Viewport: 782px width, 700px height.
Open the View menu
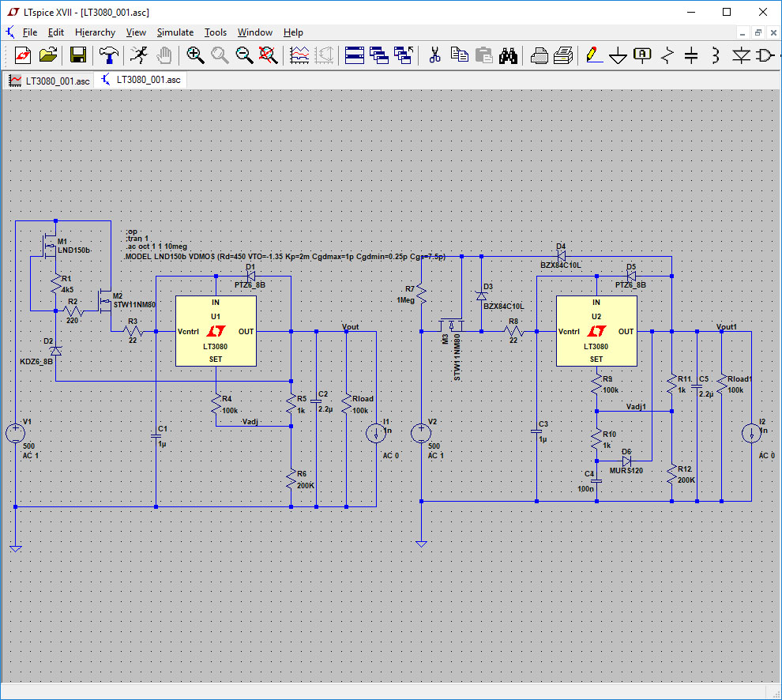pyautogui.click(x=136, y=32)
